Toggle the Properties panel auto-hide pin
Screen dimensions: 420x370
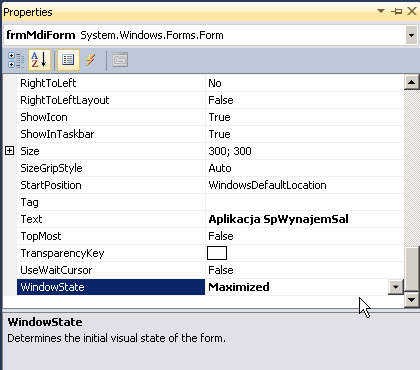click(397, 12)
